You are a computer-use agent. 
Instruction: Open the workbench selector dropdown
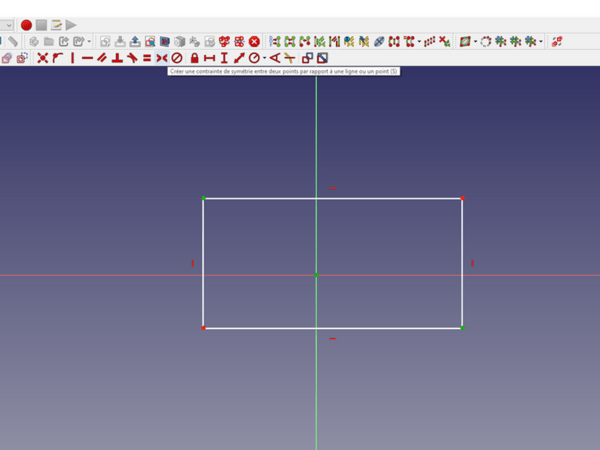(9, 25)
